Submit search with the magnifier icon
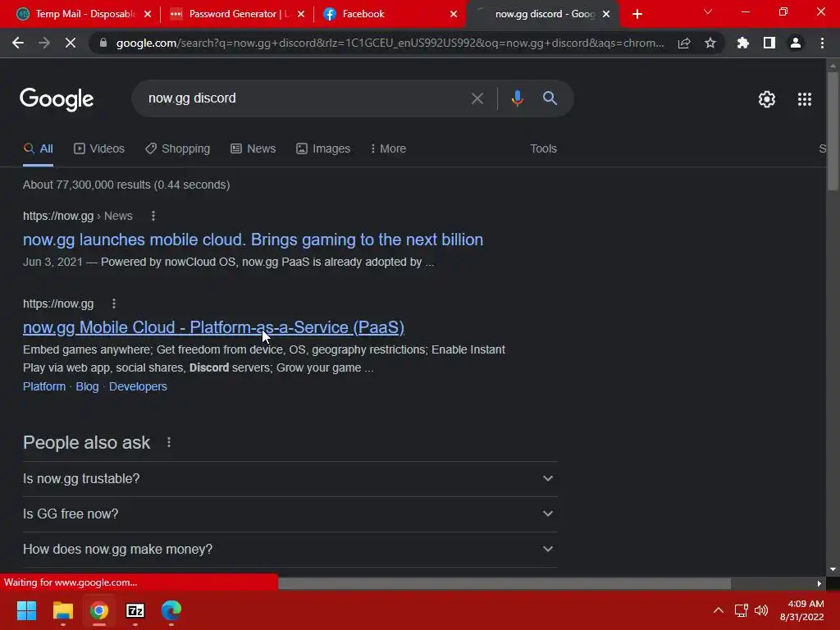Viewport: 840px width, 630px height. pyautogui.click(x=550, y=98)
